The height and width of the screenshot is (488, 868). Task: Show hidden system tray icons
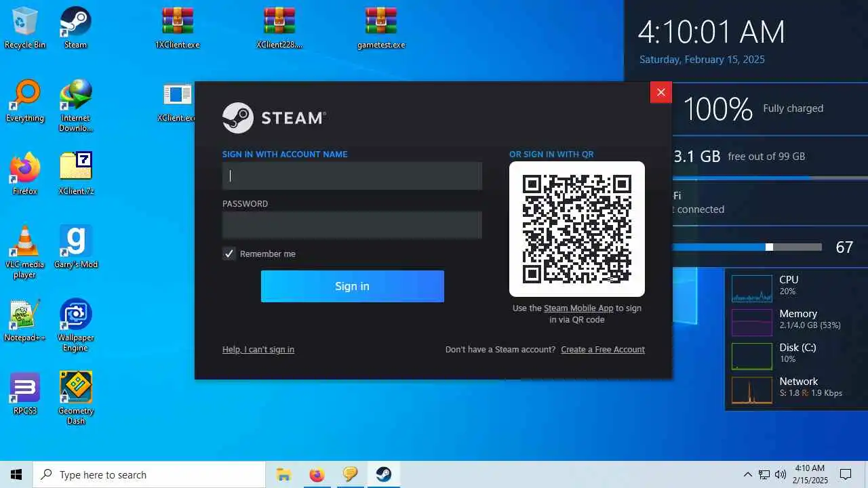pos(747,474)
